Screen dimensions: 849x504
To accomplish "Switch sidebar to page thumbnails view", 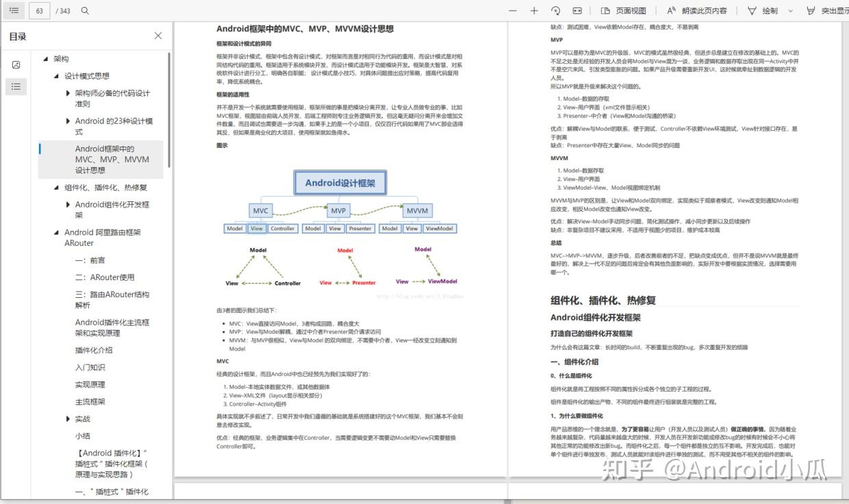I will (x=16, y=64).
